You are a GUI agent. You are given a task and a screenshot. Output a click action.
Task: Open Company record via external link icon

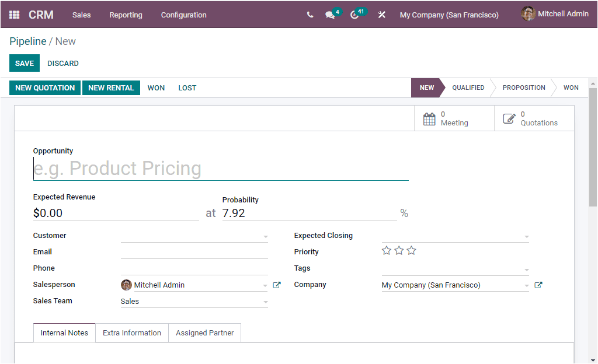[538, 285]
